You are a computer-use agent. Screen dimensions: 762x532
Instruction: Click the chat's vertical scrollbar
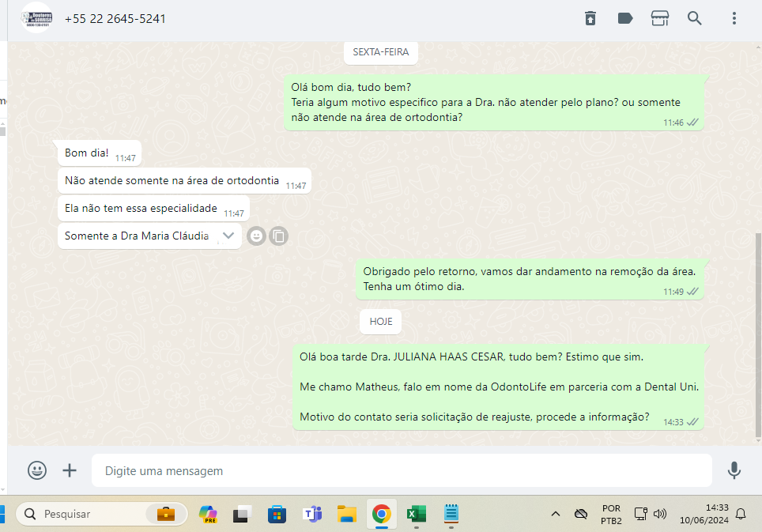[758, 332]
